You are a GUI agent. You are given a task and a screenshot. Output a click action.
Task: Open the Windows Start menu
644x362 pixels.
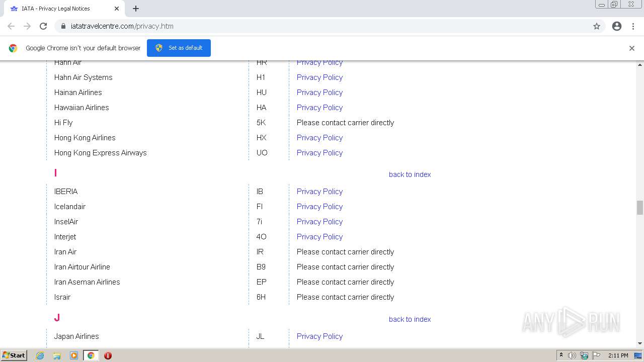coord(14,355)
